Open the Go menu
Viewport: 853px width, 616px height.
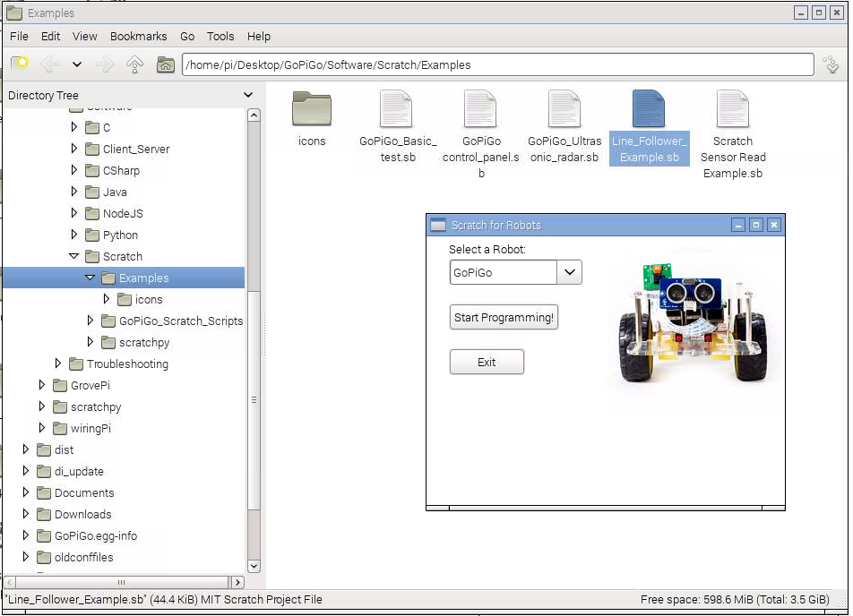(x=187, y=37)
